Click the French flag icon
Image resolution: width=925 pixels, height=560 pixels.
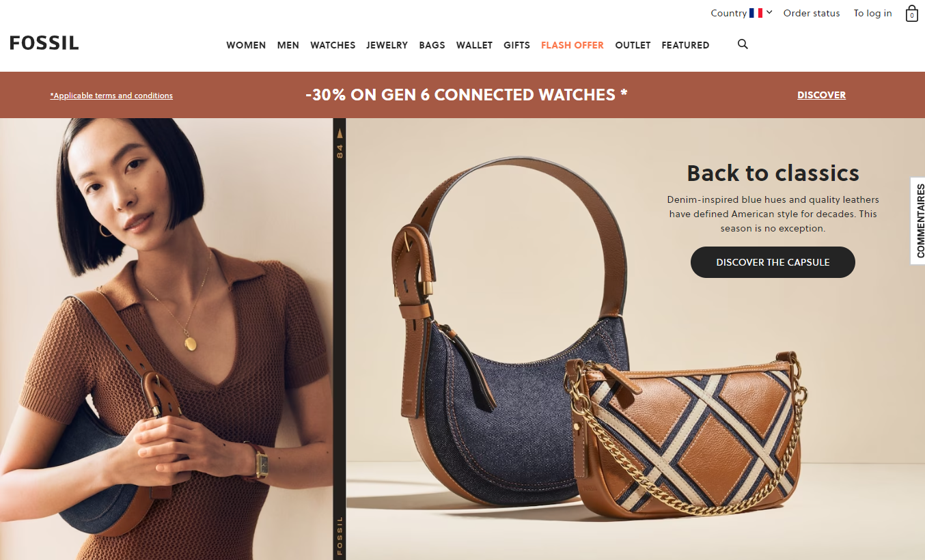click(x=756, y=13)
